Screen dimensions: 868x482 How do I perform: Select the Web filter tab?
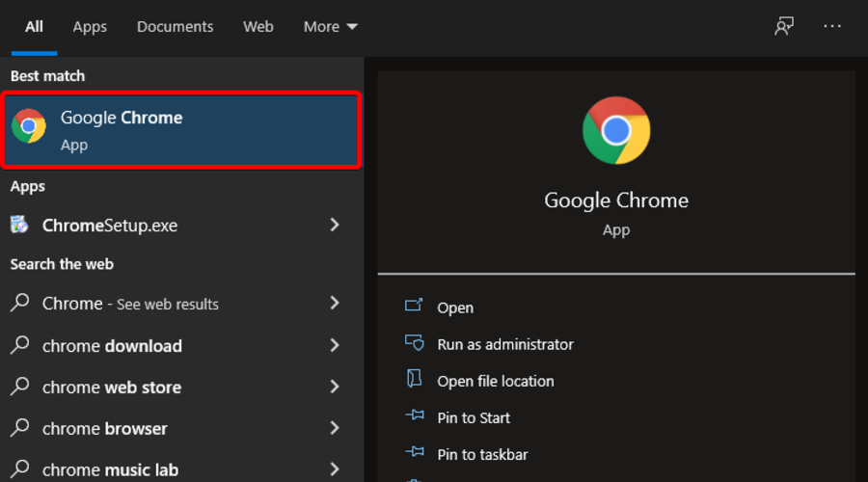click(258, 27)
